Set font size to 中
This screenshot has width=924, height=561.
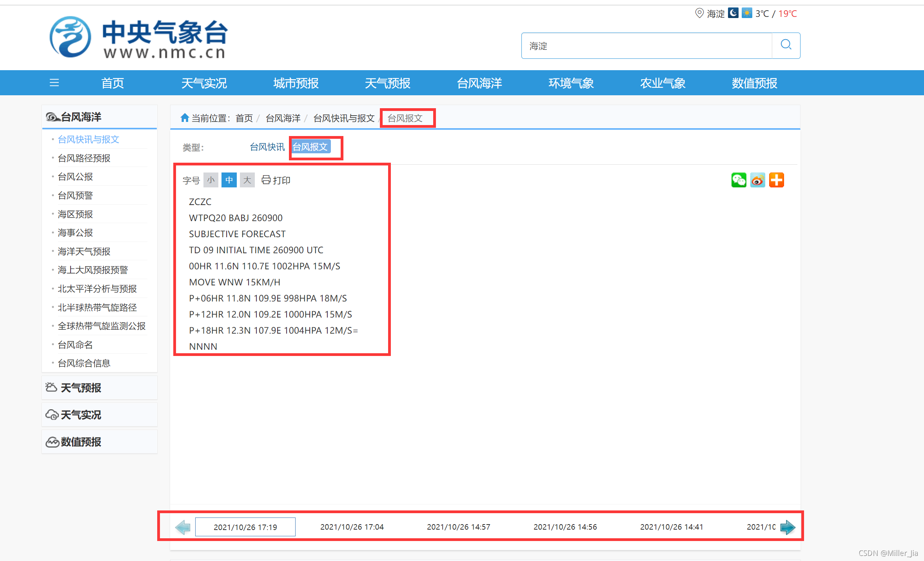click(x=229, y=180)
